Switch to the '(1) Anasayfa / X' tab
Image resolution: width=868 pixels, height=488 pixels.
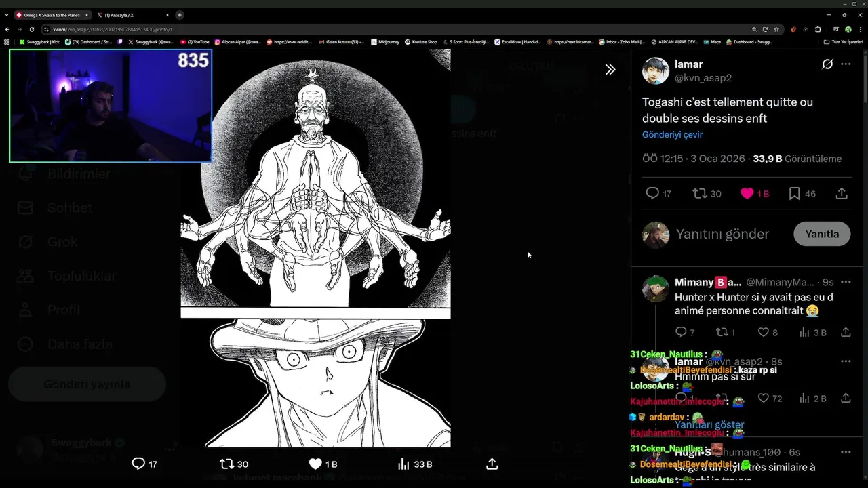[134, 15]
